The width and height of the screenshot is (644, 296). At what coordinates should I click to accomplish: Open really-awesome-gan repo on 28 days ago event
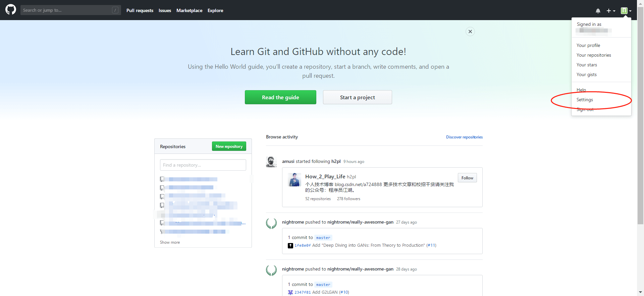[360, 269]
